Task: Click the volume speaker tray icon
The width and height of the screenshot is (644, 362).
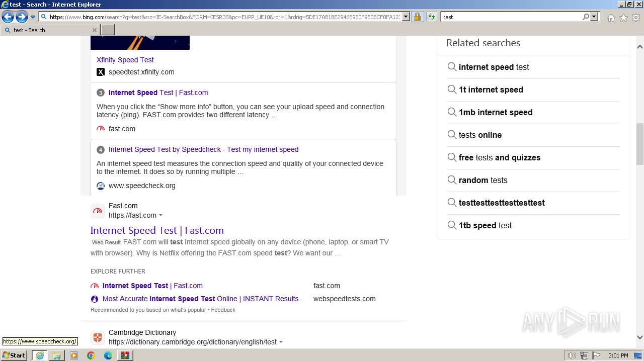Action: pyautogui.click(x=572, y=355)
